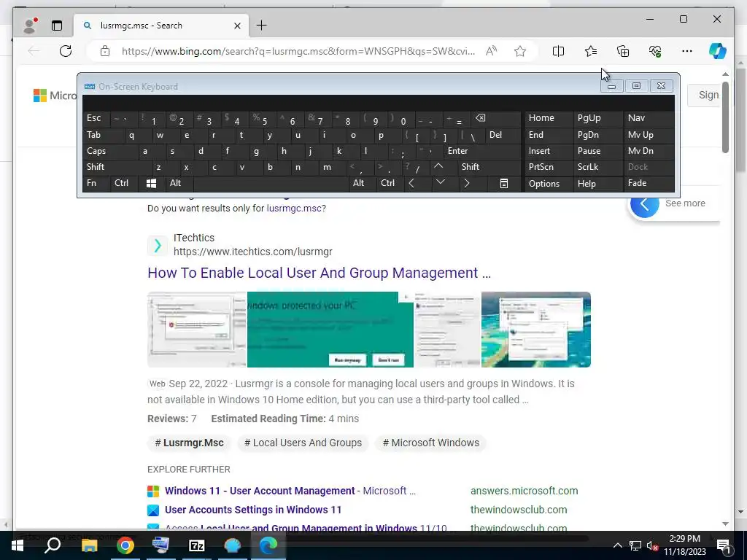Toggle the right Ctrl key on On-Screen Keyboard
Viewport: 747px width, 560px height.
[390, 183]
